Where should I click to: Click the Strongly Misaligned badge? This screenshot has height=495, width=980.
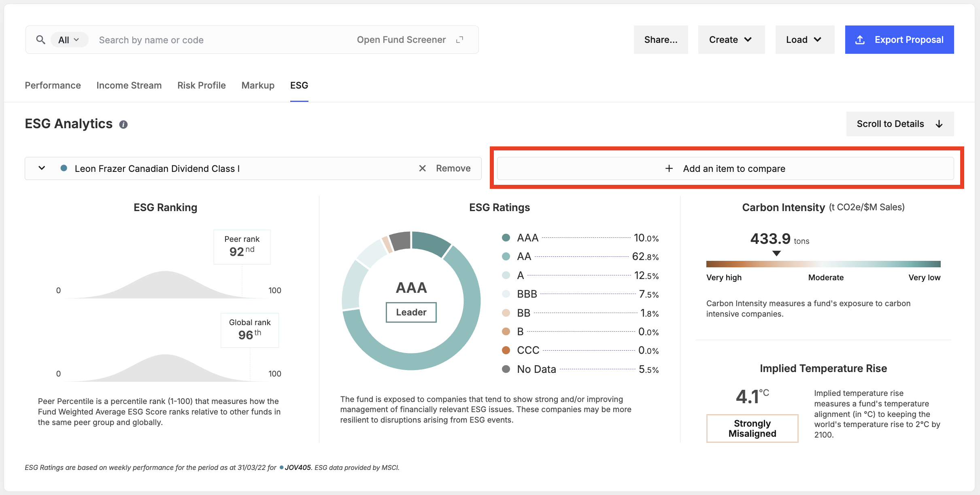[752, 428]
